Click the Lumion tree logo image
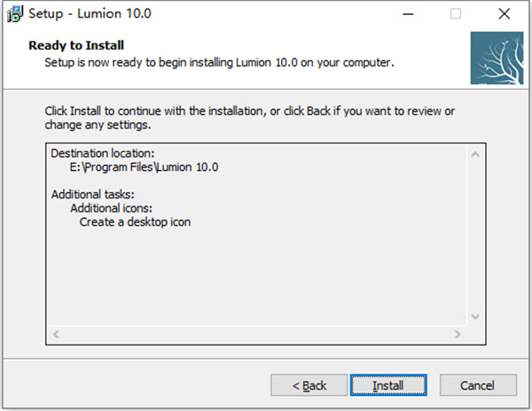The image size is (532, 411). point(497,58)
